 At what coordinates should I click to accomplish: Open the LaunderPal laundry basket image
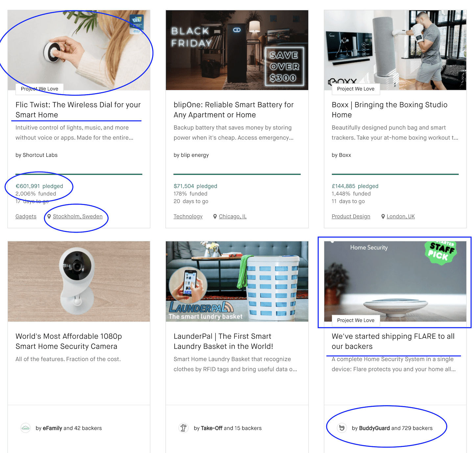[237, 281]
